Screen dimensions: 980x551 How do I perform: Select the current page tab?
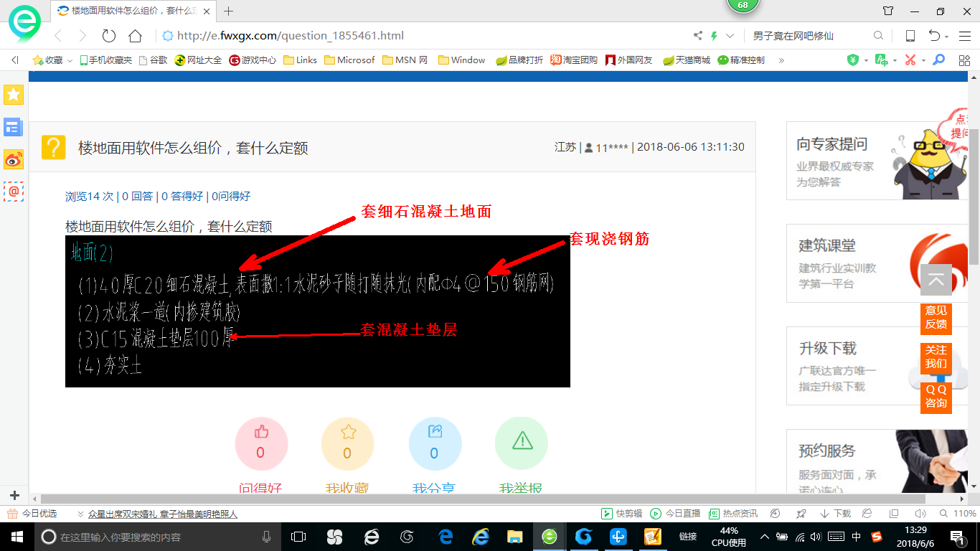[x=133, y=11]
